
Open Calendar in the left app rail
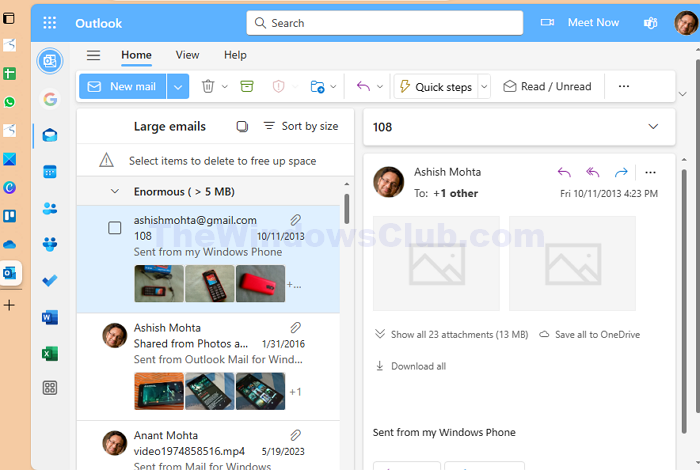(x=50, y=171)
